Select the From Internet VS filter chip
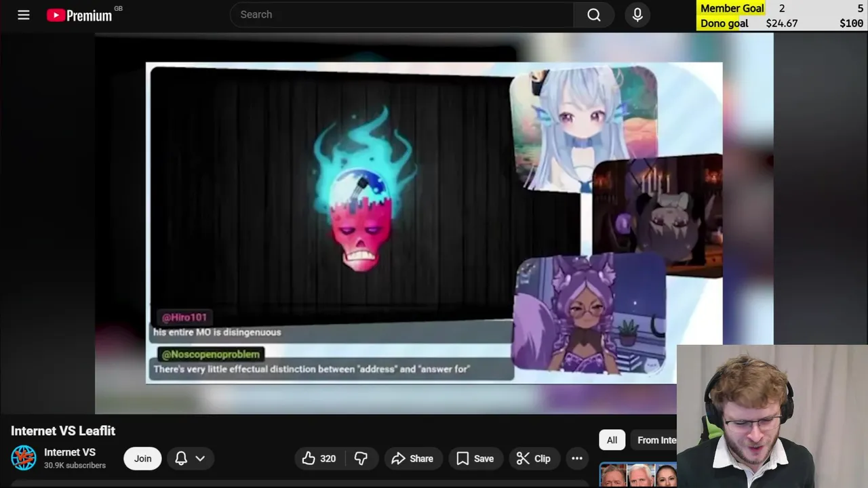 point(654,440)
